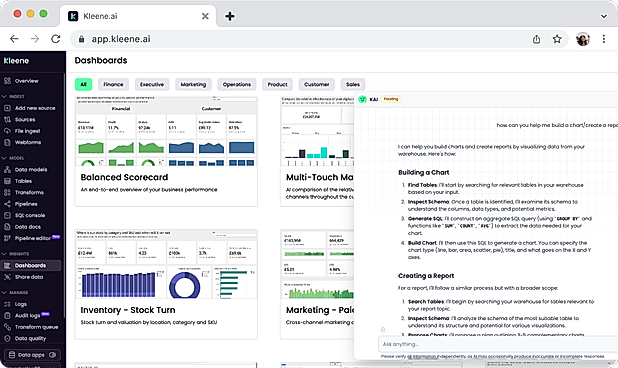618x368 pixels.
Task: Reload the page in the browser
Action: 56,39
